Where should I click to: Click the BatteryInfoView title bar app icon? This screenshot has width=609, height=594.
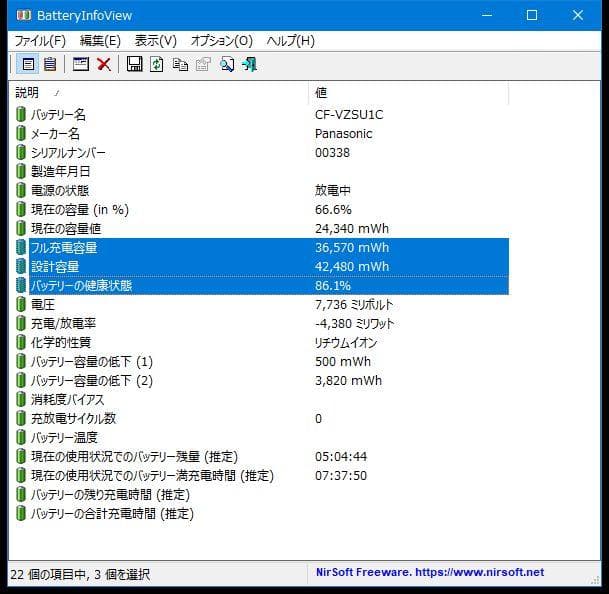pyautogui.click(x=23, y=16)
